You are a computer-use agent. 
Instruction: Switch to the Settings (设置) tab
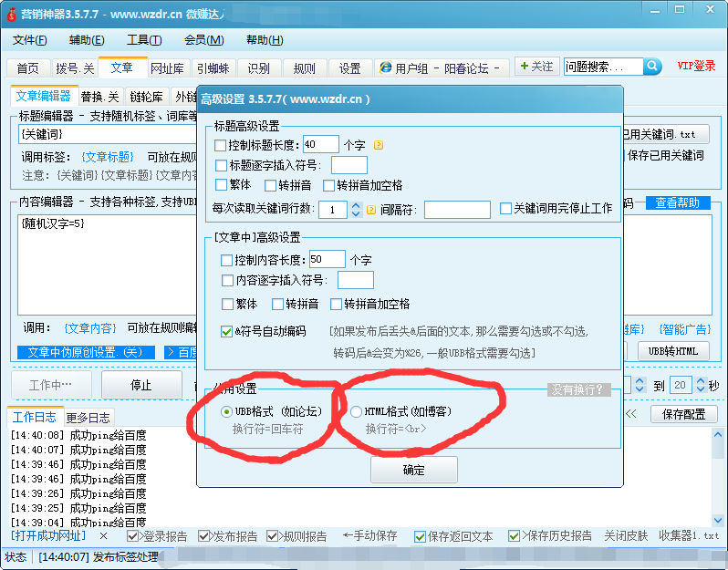[349, 68]
